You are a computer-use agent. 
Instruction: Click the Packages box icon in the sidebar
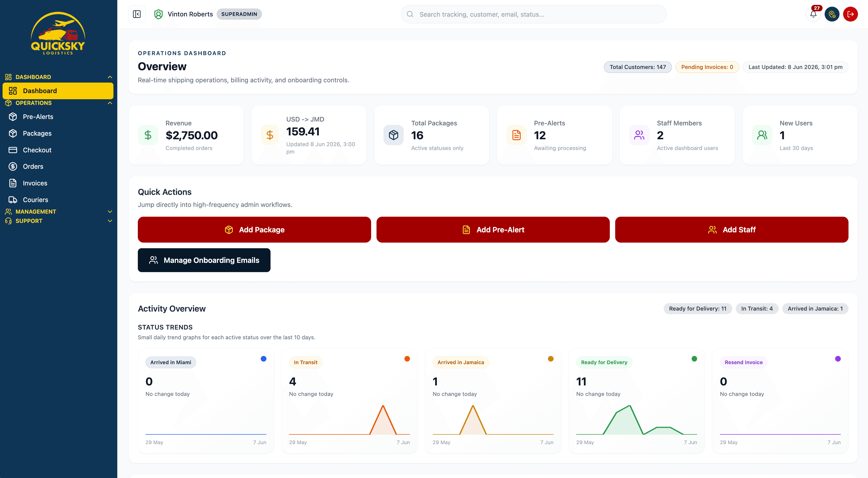coord(13,133)
